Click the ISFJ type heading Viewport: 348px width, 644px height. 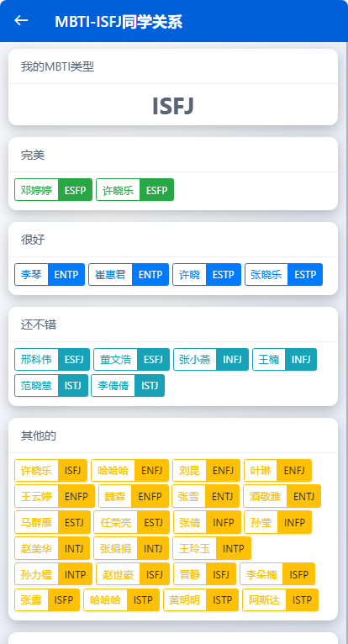point(173,106)
